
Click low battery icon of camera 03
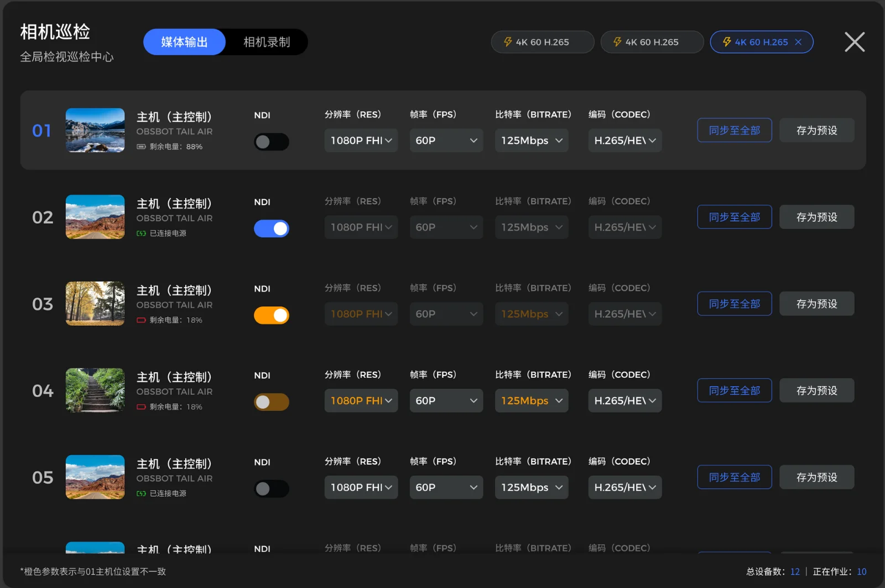[141, 320]
